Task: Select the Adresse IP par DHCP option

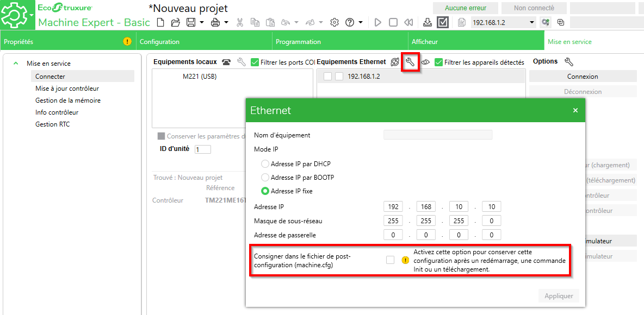Action: click(x=265, y=164)
